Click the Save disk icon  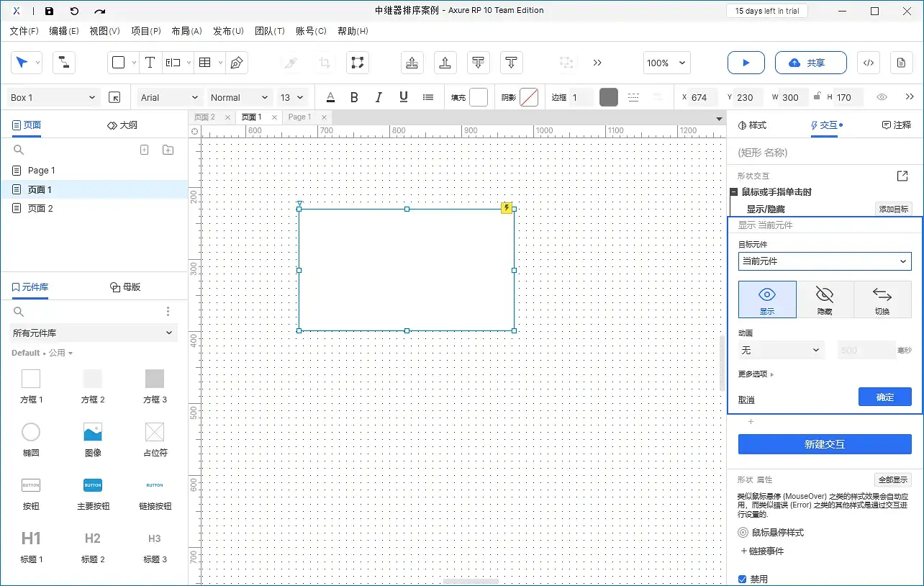click(x=49, y=11)
